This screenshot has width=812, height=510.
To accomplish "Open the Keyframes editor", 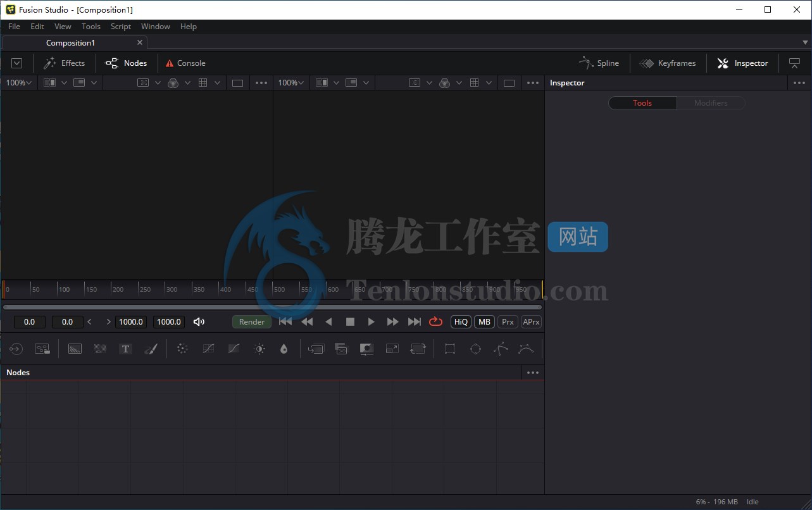I will (x=668, y=63).
